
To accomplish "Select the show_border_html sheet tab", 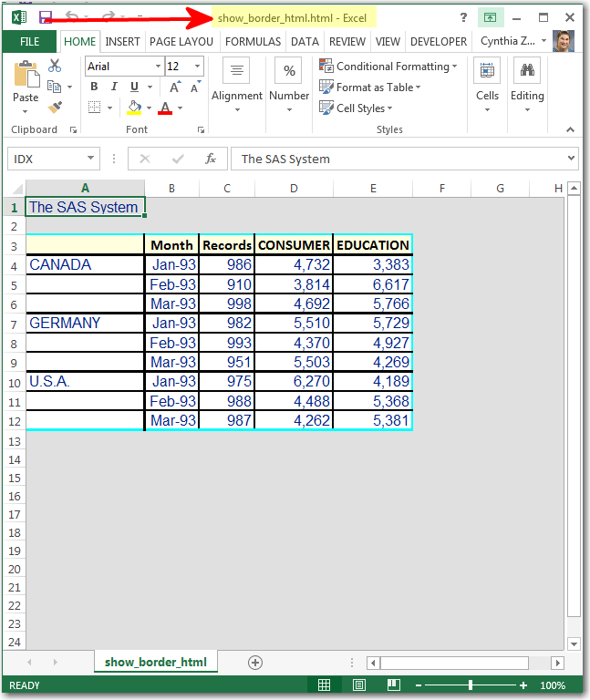I will (155, 663).
